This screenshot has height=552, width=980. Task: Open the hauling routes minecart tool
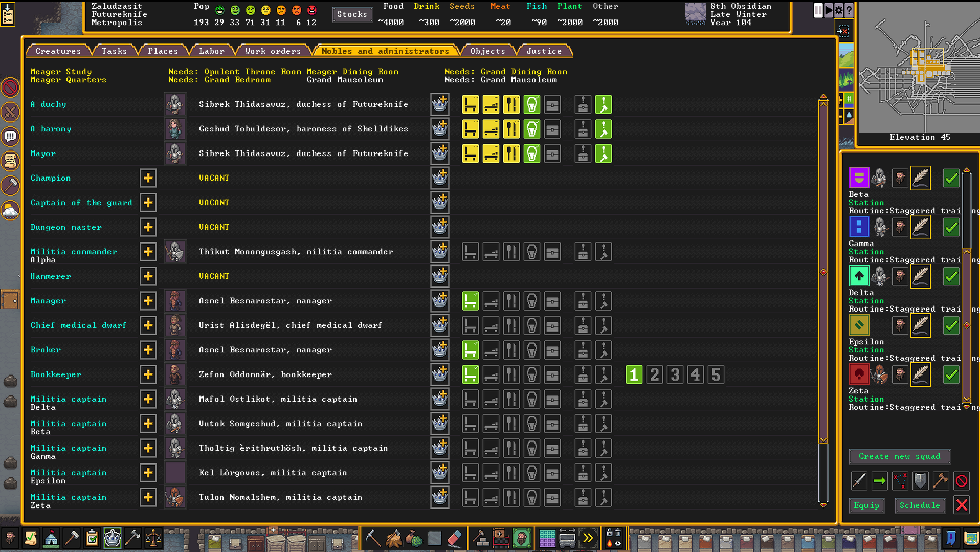click(x=567, y=538)
